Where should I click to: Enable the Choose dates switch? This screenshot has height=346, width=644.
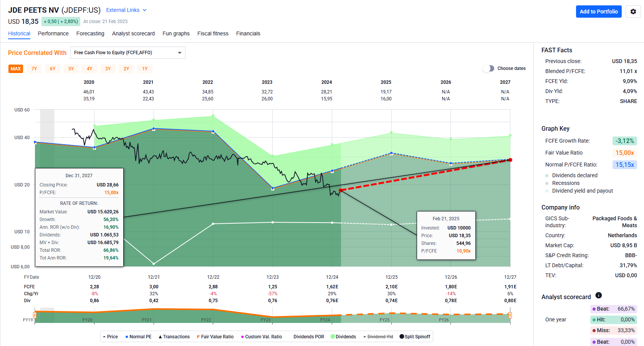point(488,68)
